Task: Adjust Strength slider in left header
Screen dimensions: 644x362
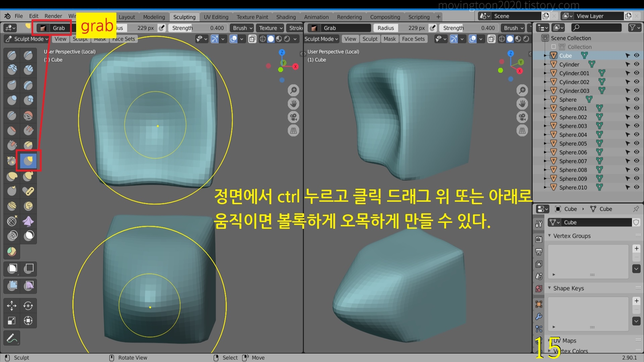Action: click(198, 28)
